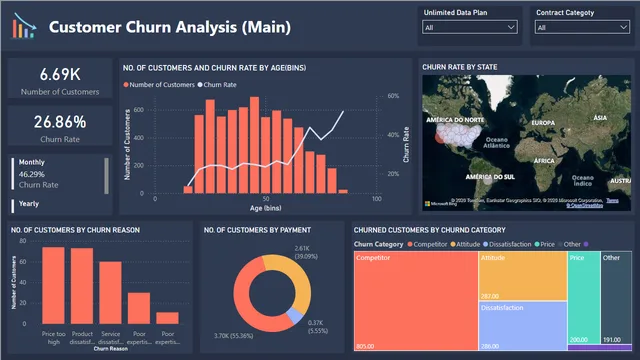Select the Number of Customers card
Viewport: 640px width, 360px height.
point(60,78)
